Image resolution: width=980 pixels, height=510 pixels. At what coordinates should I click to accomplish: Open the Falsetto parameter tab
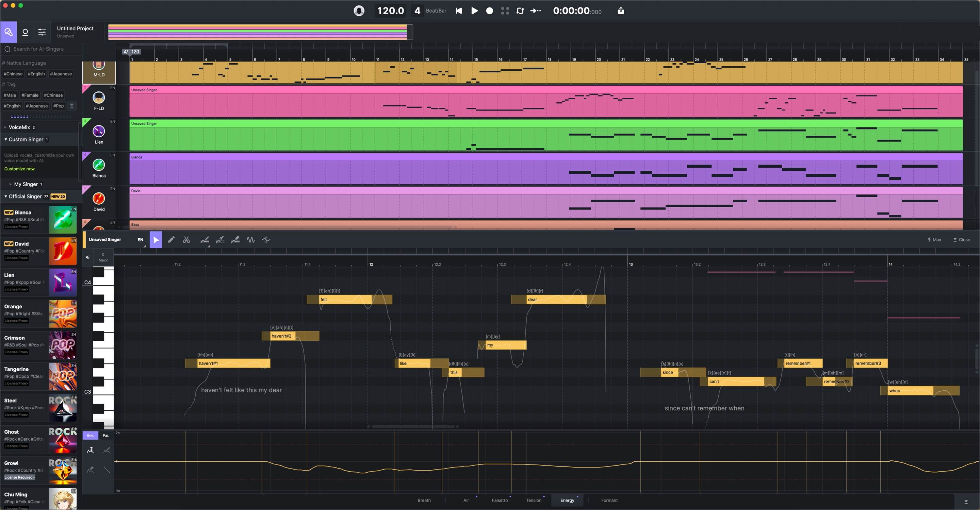click(500, 500)
